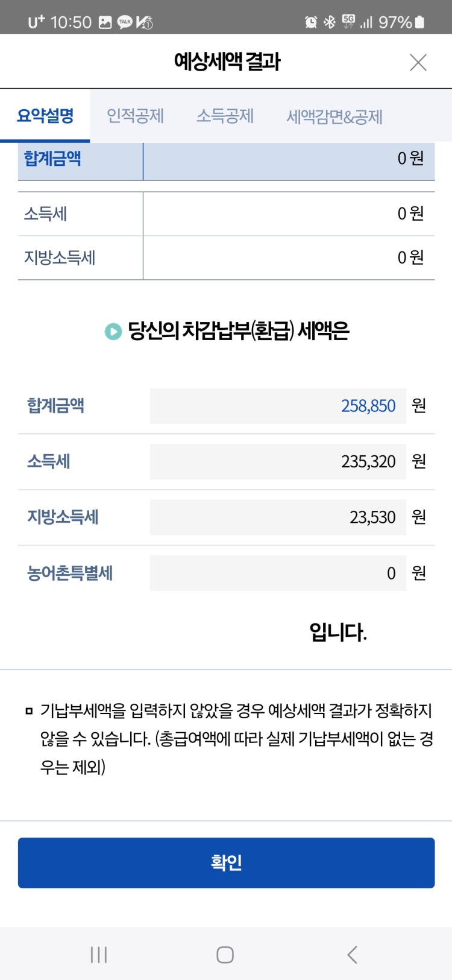Switch to the 소득공제 tab

tap(225, 116)
